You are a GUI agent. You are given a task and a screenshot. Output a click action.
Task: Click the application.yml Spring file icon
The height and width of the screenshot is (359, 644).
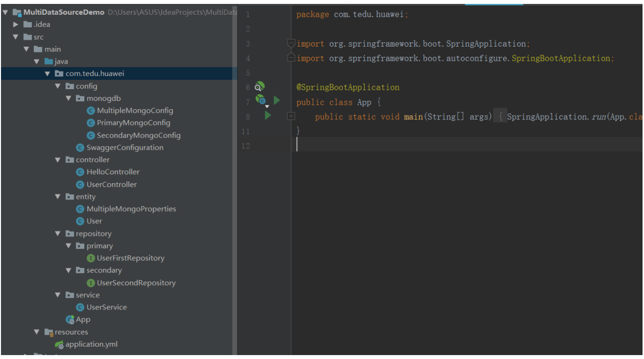point(59,344)
